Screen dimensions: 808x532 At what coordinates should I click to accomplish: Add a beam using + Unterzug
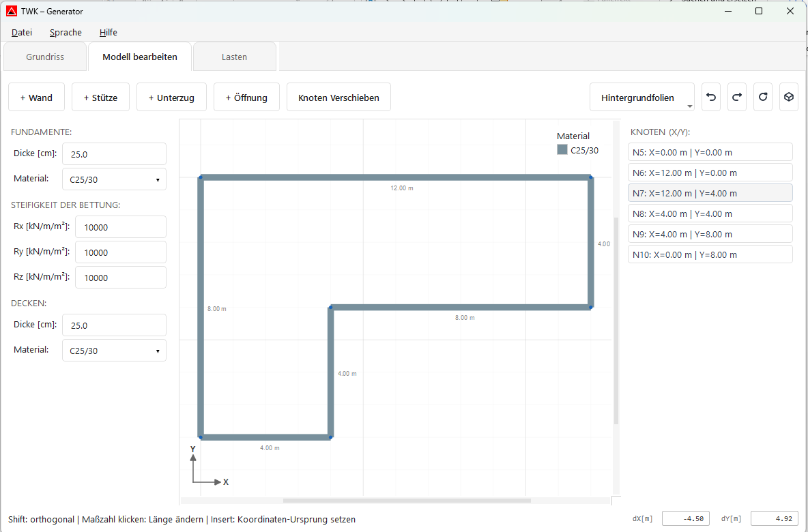coord(171,97)
